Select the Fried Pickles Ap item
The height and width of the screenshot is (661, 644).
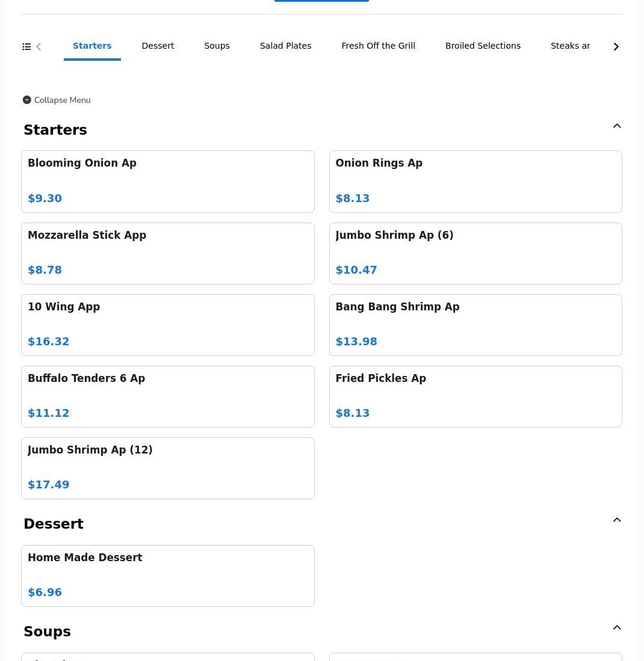pyautogui.click(x=475, y=396)
